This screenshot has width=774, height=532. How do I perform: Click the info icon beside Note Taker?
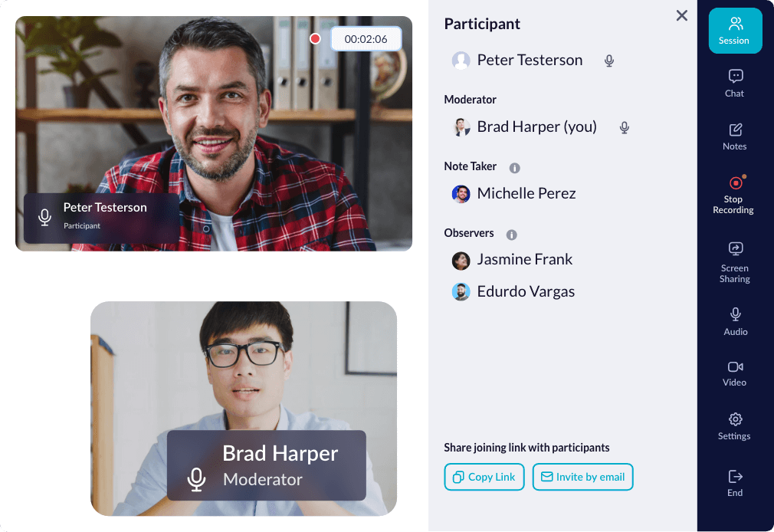pyautogui.click(x=514, y=168)
